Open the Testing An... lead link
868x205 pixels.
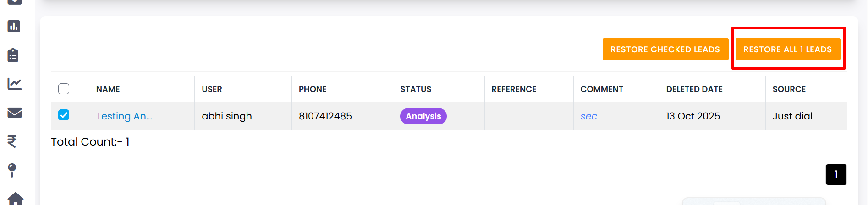click(x=124, y=116)
